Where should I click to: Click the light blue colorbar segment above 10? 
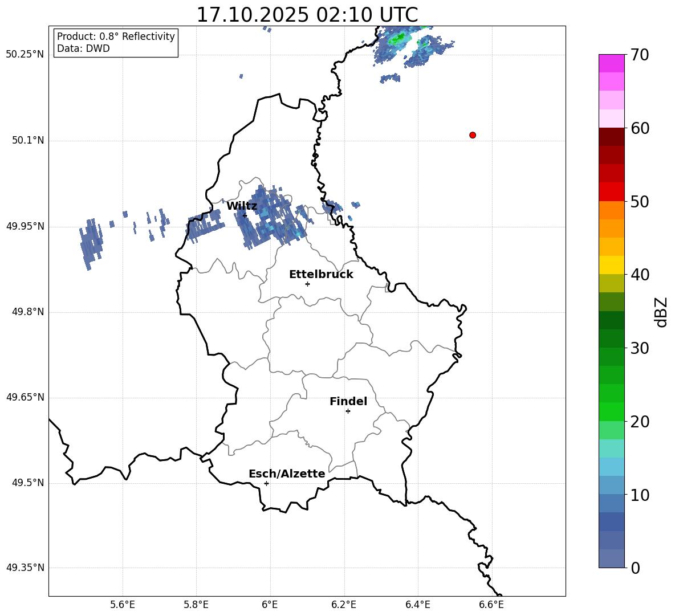[612, 485]
